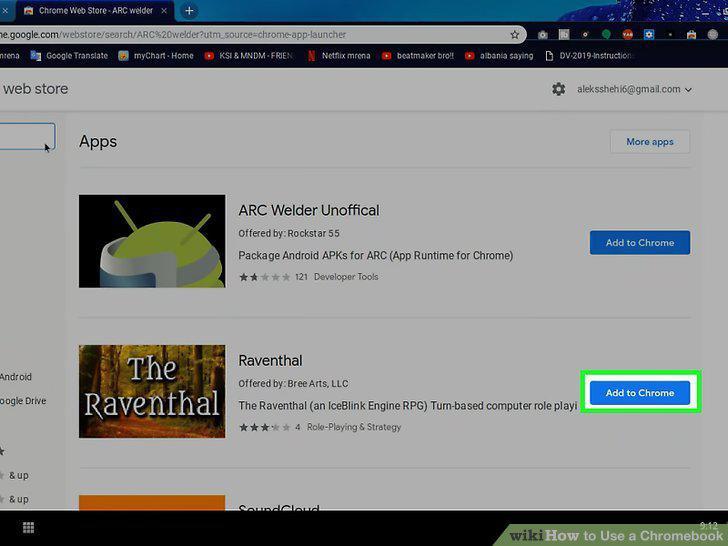This screenshot has height=546, width=728.
Task: Open the camera extension icon
Action: [543, 35]
